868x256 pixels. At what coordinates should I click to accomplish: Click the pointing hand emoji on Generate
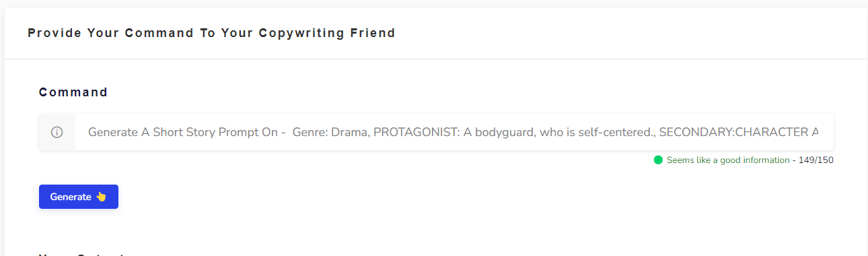coord(101,197)
